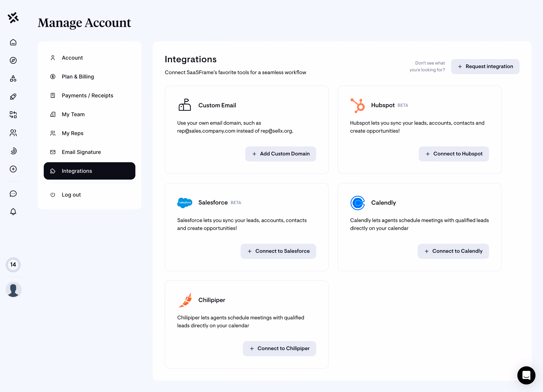543x392 pixels.
Task: Click Connect to Hubspot button
Action: tap(454, 154)
